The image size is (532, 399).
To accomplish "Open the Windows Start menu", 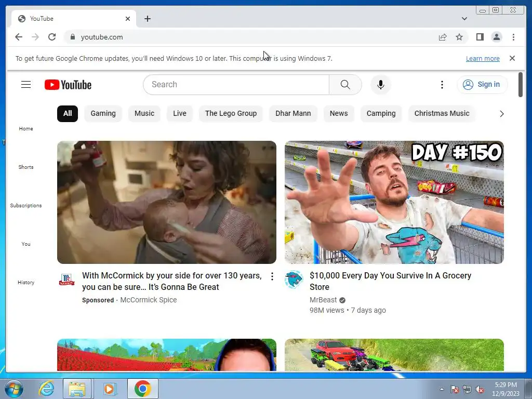I will (x=14, y=389).
